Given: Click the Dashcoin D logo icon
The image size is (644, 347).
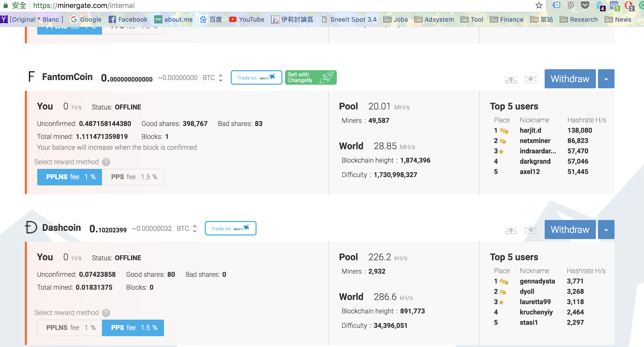Looking at the screenshot, I should coord(31,227).
